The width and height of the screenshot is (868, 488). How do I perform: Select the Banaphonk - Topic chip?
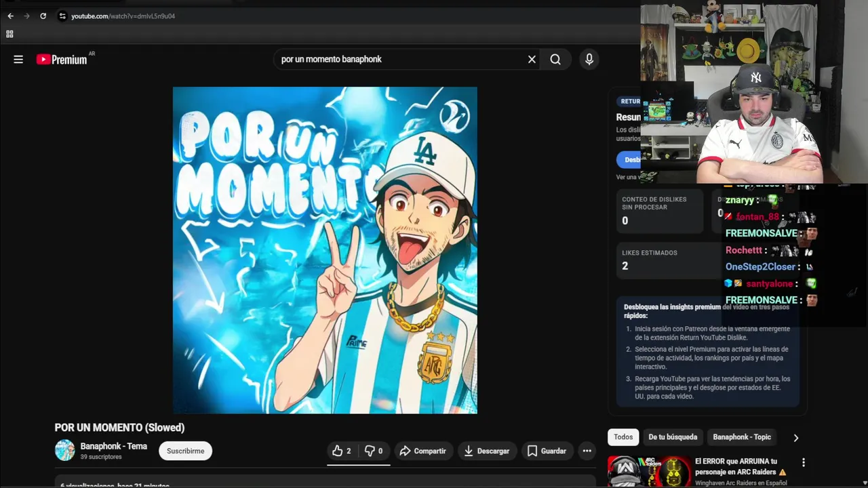point(742,437)
